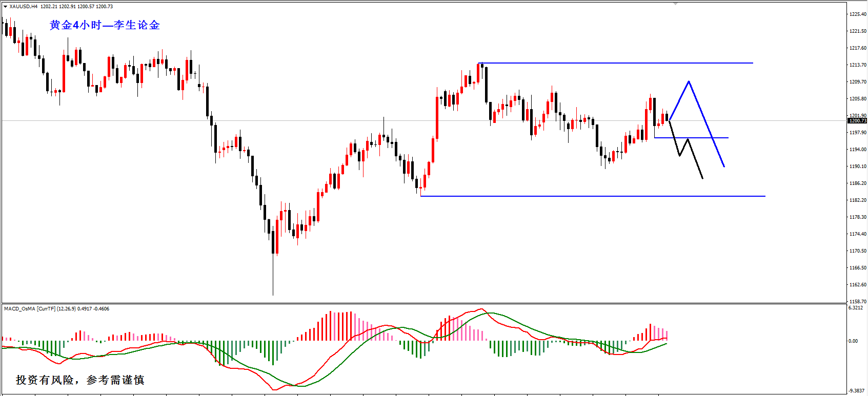Click the MACD signal value -0.4606

102,309
